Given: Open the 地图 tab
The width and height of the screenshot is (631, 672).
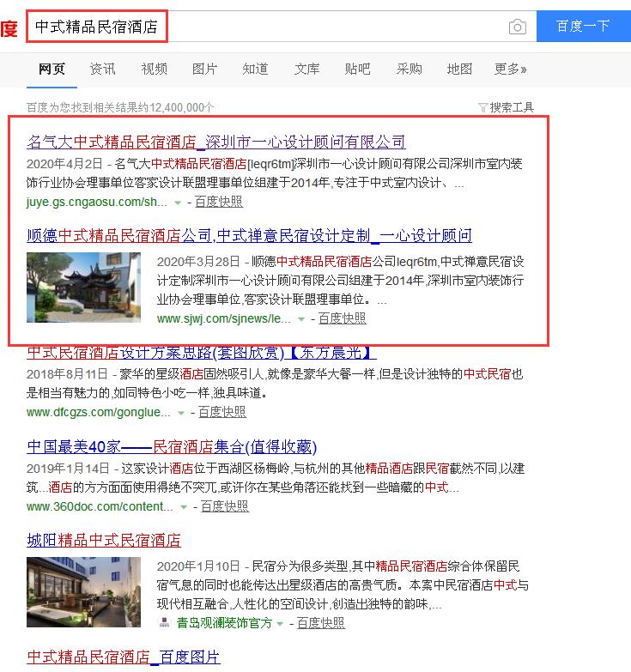Looking at the screenshot, I should point(459,69).
